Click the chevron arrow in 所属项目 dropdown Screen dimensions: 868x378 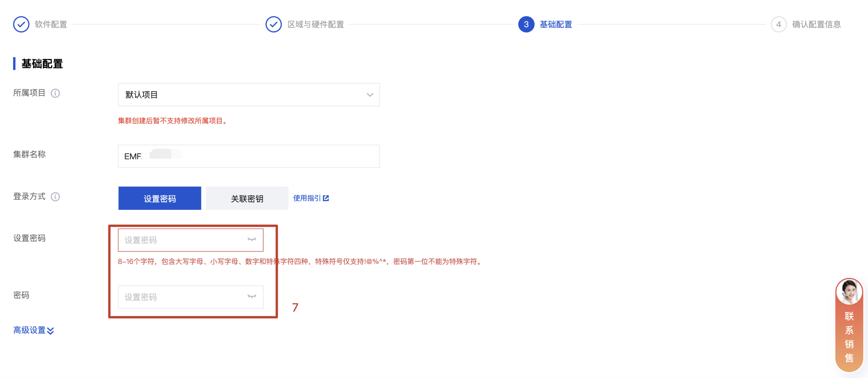point(370,95)
